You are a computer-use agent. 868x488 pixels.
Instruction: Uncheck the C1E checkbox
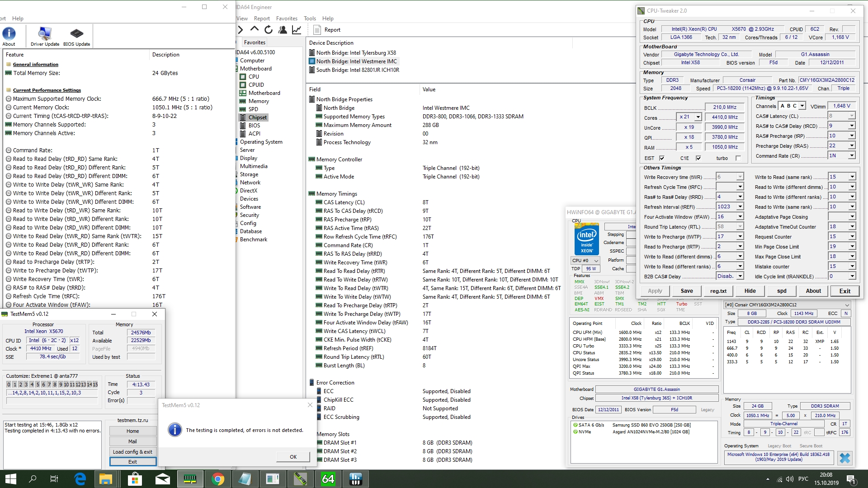pyautogui.click(x=698, y=158)
